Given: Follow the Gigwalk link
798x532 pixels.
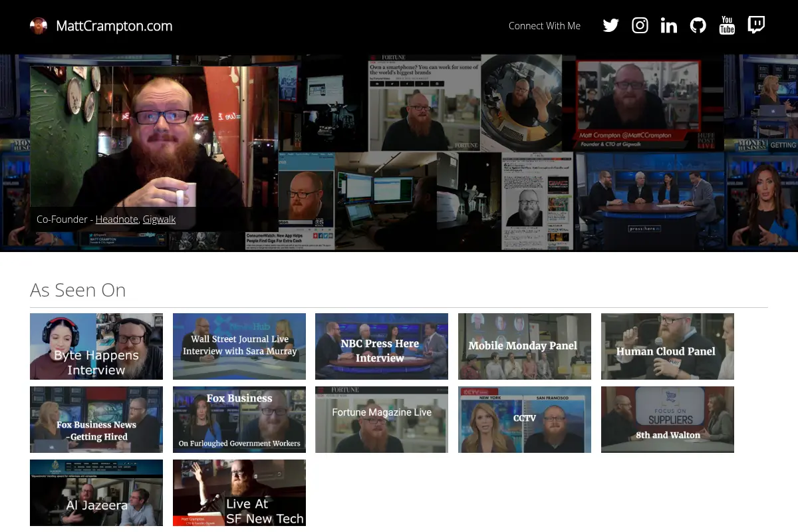Looking at the screenshot, I should [159, 219].
